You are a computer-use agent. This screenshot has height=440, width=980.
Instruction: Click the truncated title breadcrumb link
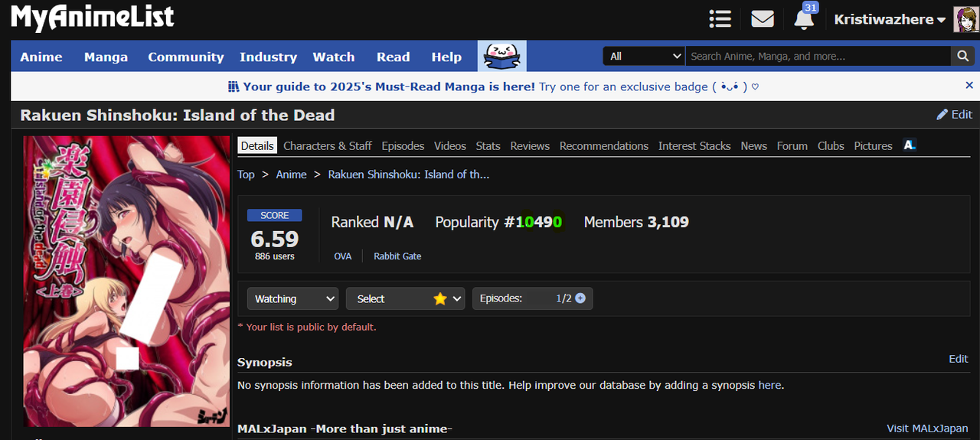[x=409, y=174]
